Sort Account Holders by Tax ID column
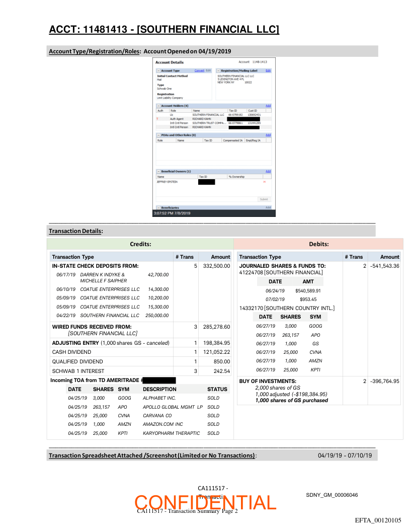Viewport: 411px width, 532px height. 233,111
